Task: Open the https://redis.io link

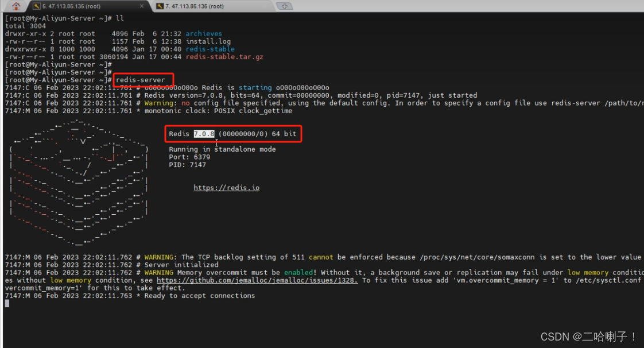Action: [x=226, y=188]
